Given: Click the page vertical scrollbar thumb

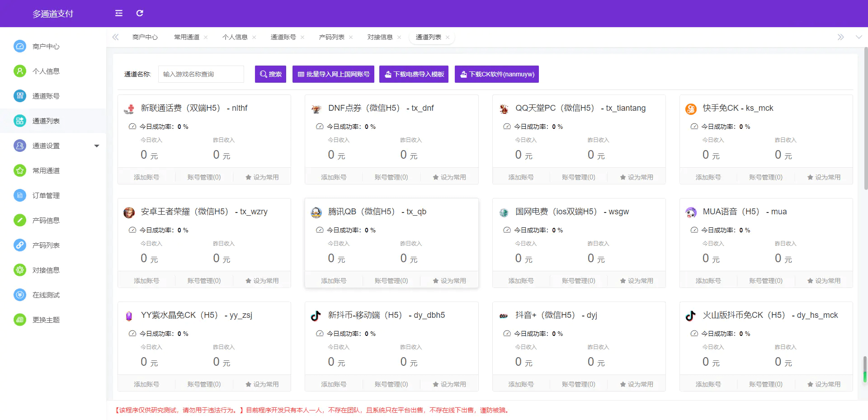Looking at the screenshot, I should (865, 118).
